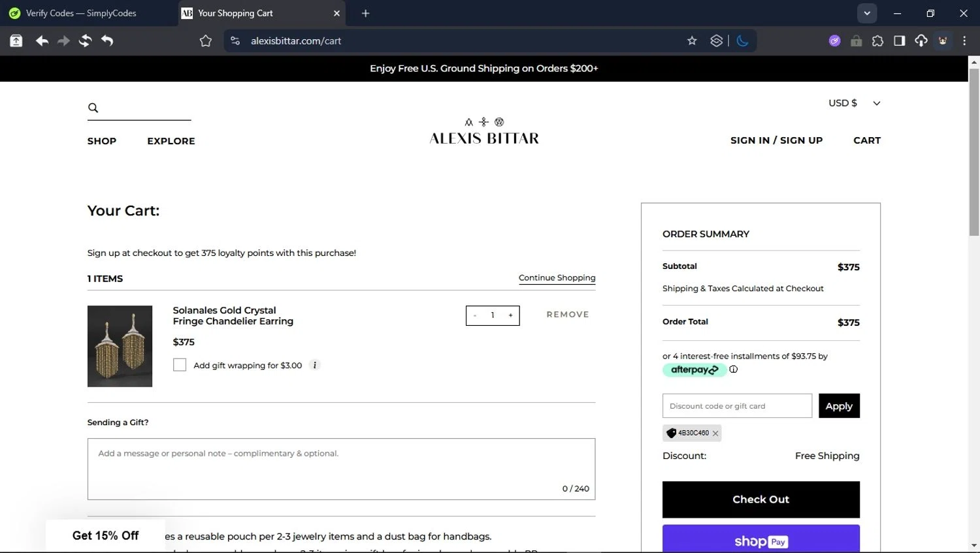Click the browser back arrow
The image size is (980, 553).
tap(42, 40)
